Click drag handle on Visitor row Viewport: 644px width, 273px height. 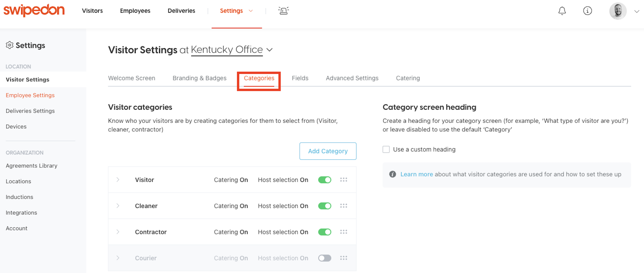coord(344,180)
